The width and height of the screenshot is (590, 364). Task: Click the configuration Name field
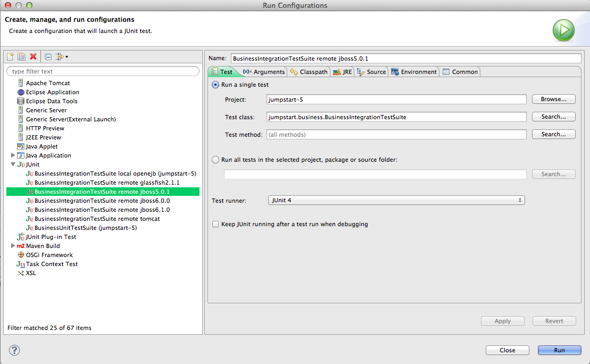[x=406, y=59]
